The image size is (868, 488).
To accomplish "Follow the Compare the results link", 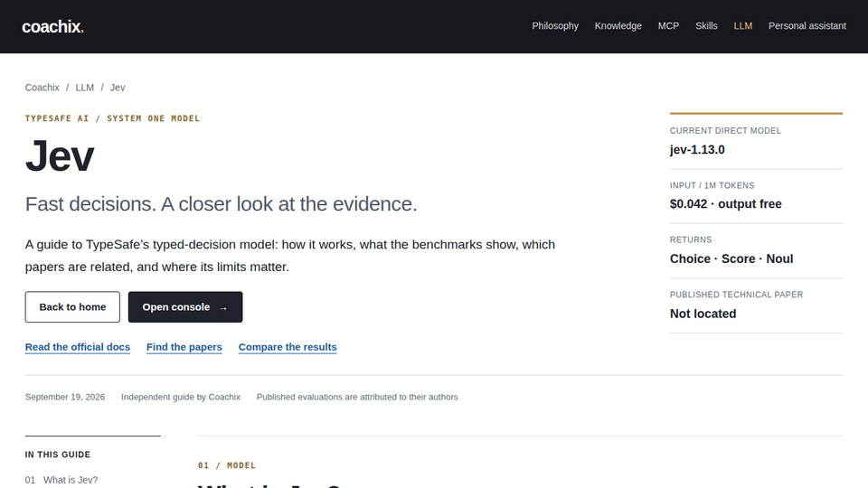I will 288,347.
